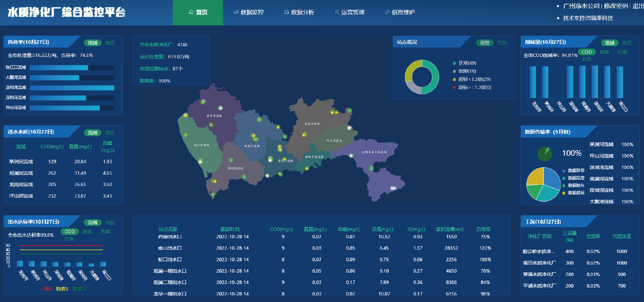Click the user icon beside 运营管理
Viewport: 644px width, 302px height.
337,12
